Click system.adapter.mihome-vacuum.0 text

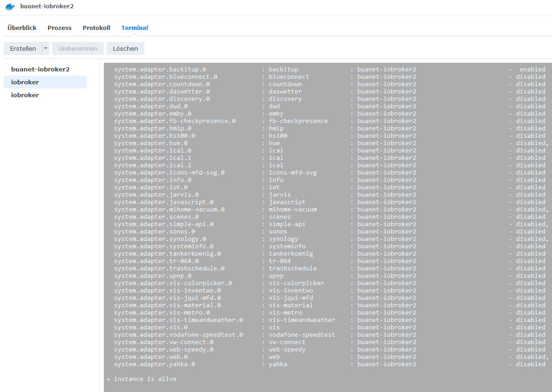coord(169,210)
